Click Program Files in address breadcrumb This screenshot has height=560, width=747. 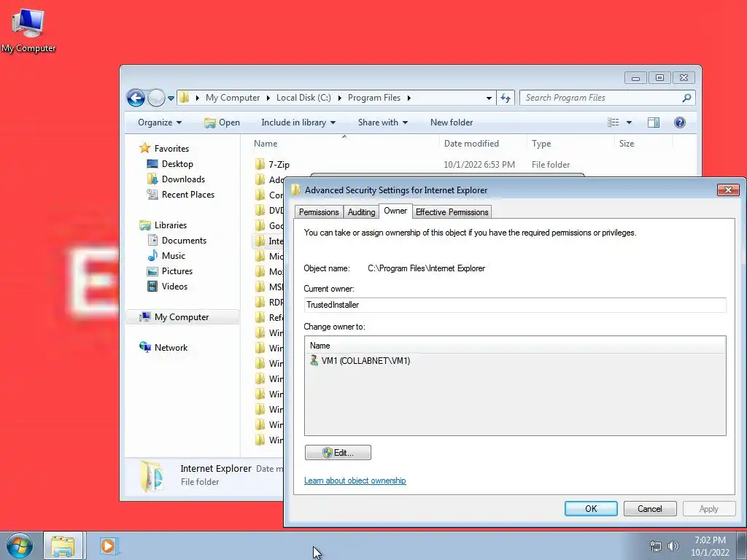click(x=374, y=98)
